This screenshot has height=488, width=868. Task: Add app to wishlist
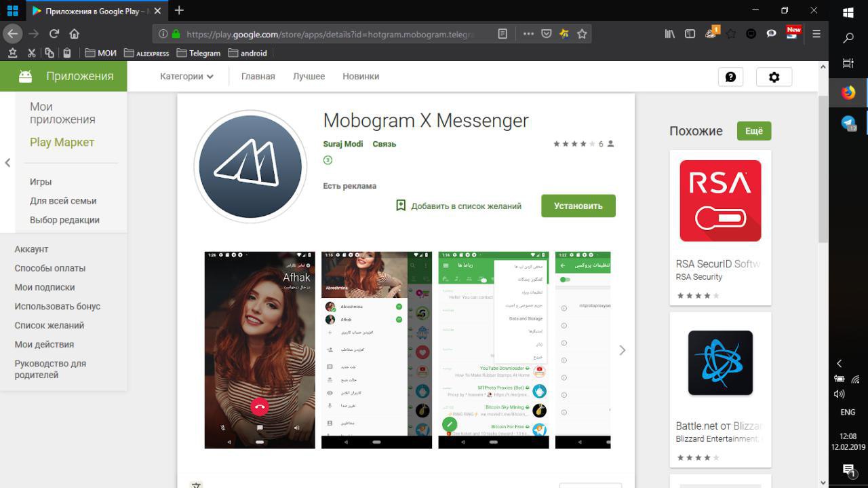coord(458,206)
